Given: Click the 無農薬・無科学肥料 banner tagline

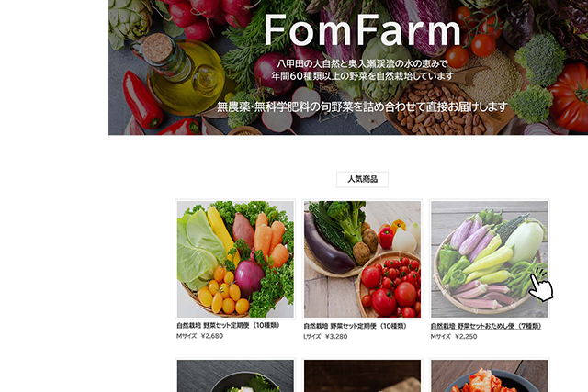Looking at the screenshot, I should [362, 106].
